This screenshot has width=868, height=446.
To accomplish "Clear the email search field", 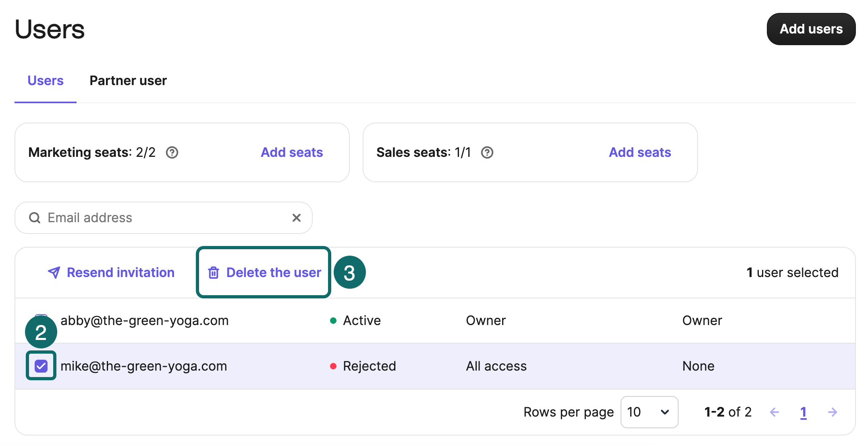I will pos(296,218).
